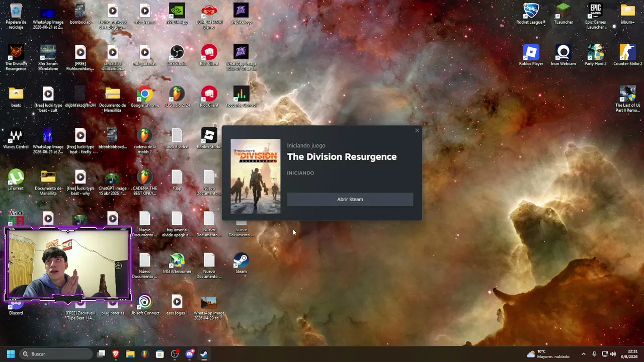Select the Roblox Studio shortcut
The width and height of the screenshot is (644, 362).
click(x=209, y=139)
